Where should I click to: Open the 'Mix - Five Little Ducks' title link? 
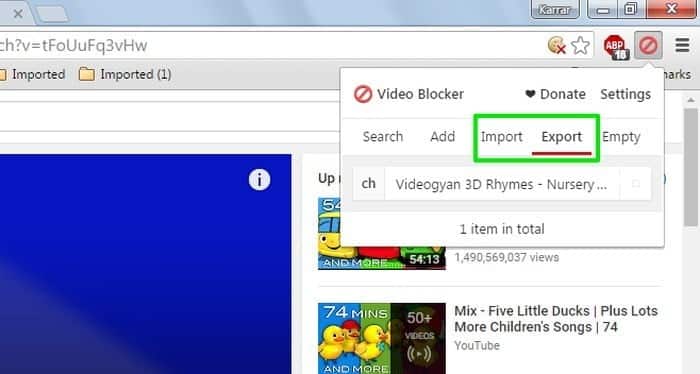pyautogui.click(x=556, y=319)
